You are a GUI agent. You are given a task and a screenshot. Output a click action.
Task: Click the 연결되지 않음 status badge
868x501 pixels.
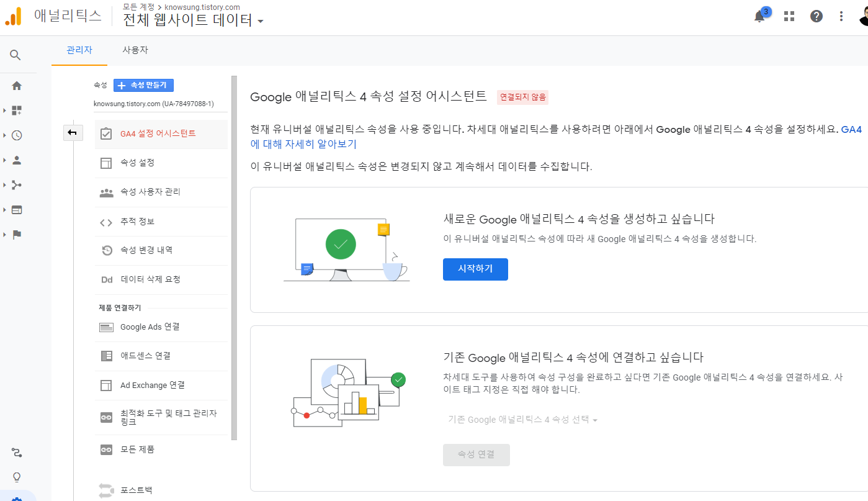523,97
